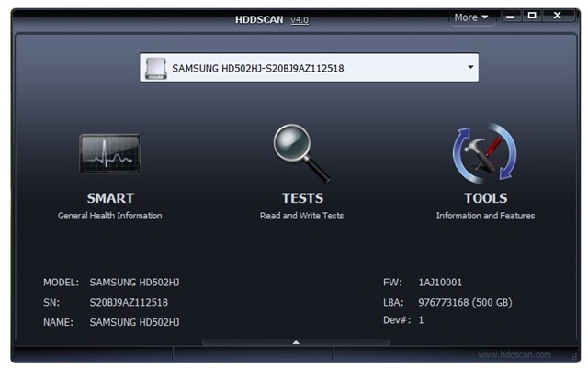The image size is (588, 368).
Task: Select serial number value S20BJ9AZ112518
Action: click(x=129, y=302)
